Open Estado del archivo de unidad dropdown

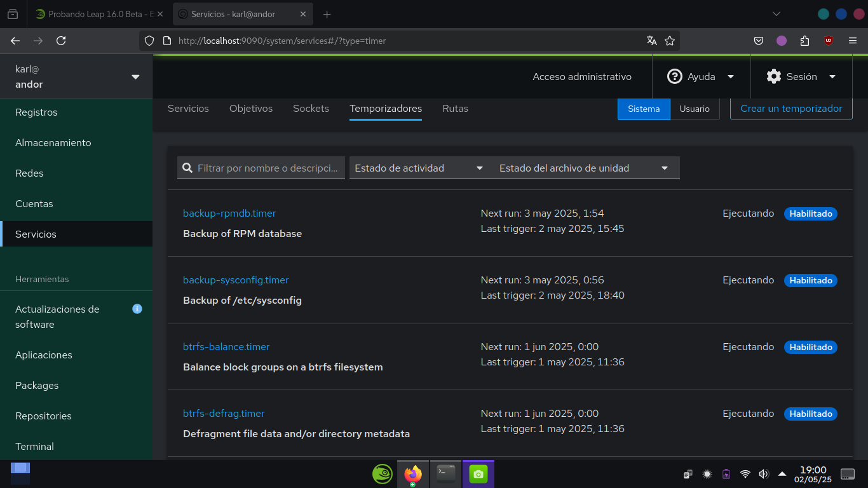point(583,168)
